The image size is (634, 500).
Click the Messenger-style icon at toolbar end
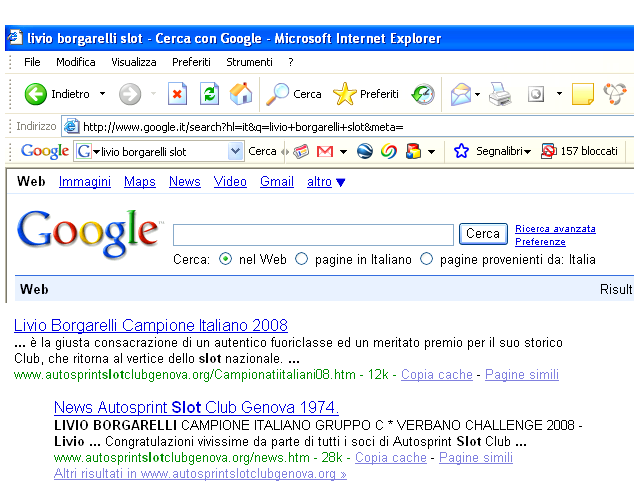(615, 94)
